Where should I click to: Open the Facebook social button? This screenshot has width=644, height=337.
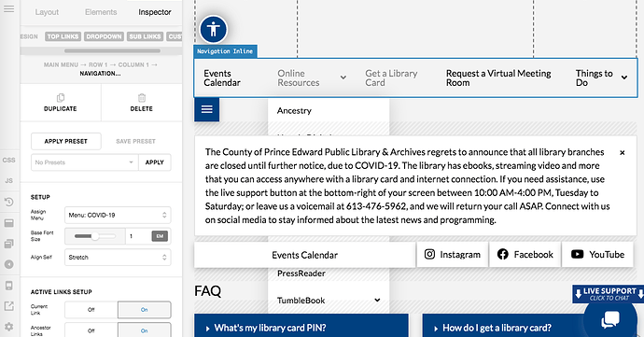[525, 255]
